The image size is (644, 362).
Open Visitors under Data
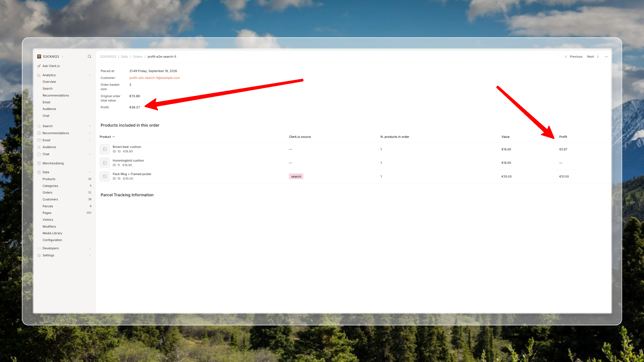48,220
